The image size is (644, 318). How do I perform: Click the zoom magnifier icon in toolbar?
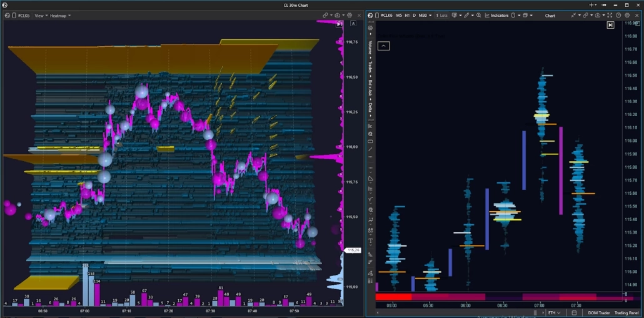479,16
